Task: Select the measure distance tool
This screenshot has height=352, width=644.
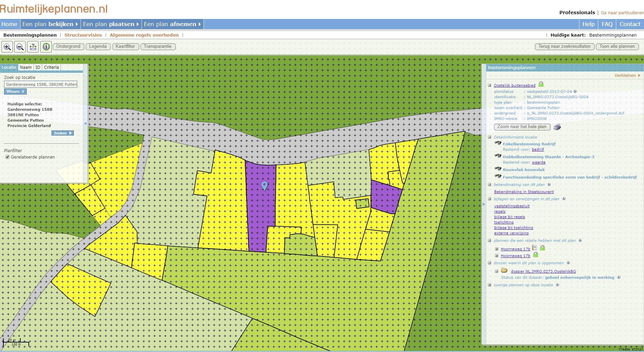Action: point(33,47)
